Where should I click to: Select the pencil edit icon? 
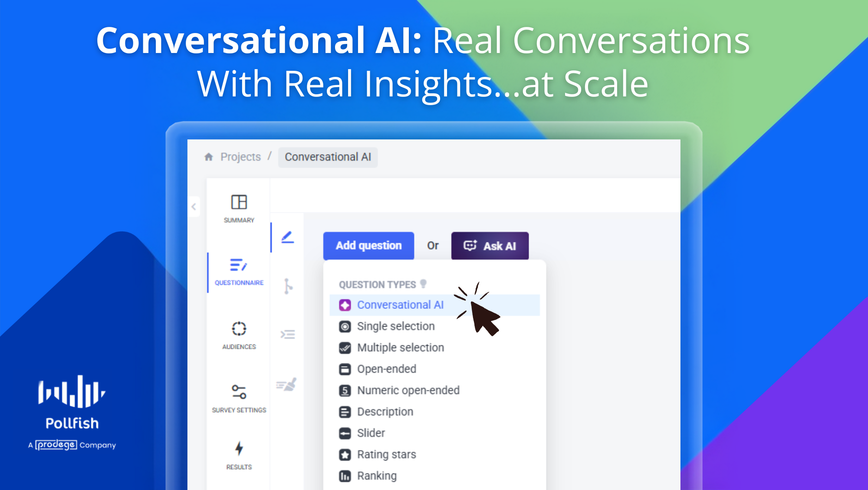tap(287, 237)
